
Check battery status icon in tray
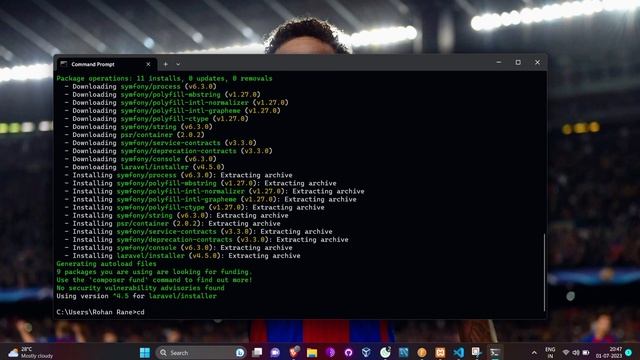coord(586,353)
